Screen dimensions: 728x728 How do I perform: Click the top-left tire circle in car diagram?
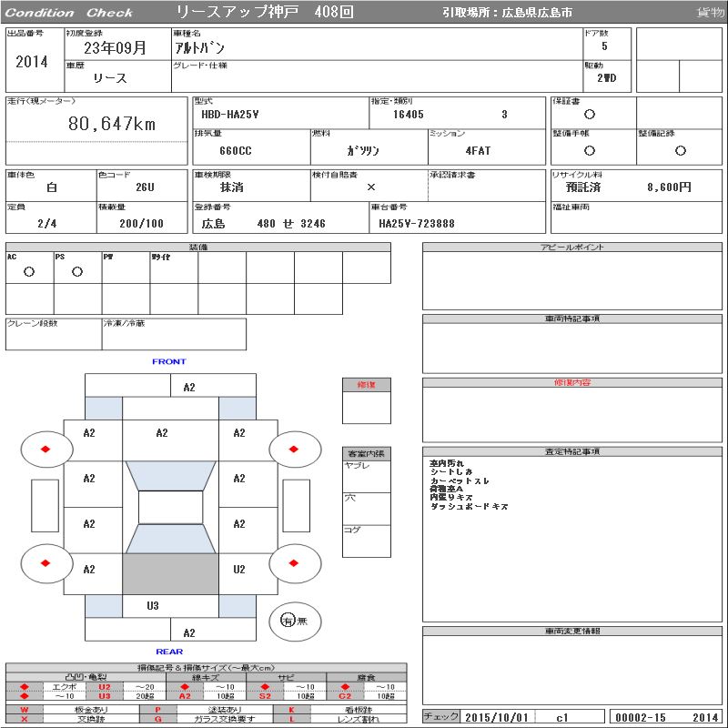tap(46, 448)
